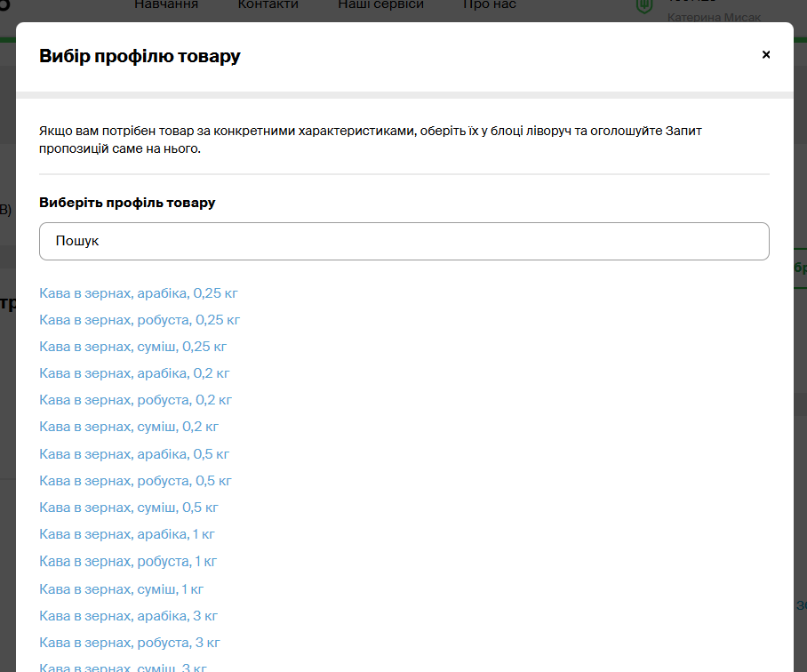Image resolution: width=807 pixels, height=672 pixels.
Task: Select Кава в зернах, робуста, 0,2 кг
Action: [135, 399]
